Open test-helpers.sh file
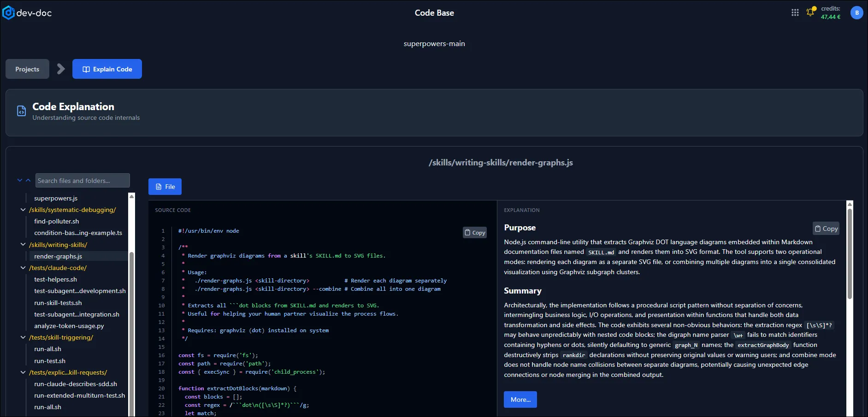 tap(55, 279)
